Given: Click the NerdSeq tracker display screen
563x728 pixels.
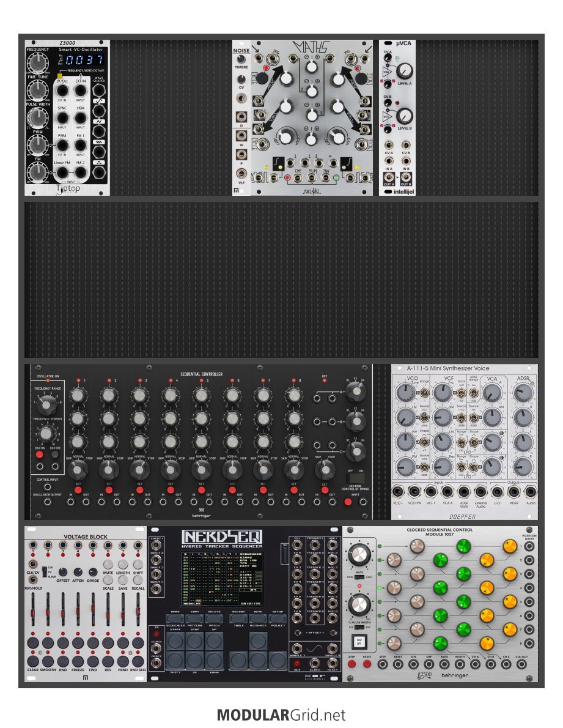Looking at the screenshot, I should click(x=222, y=578).
